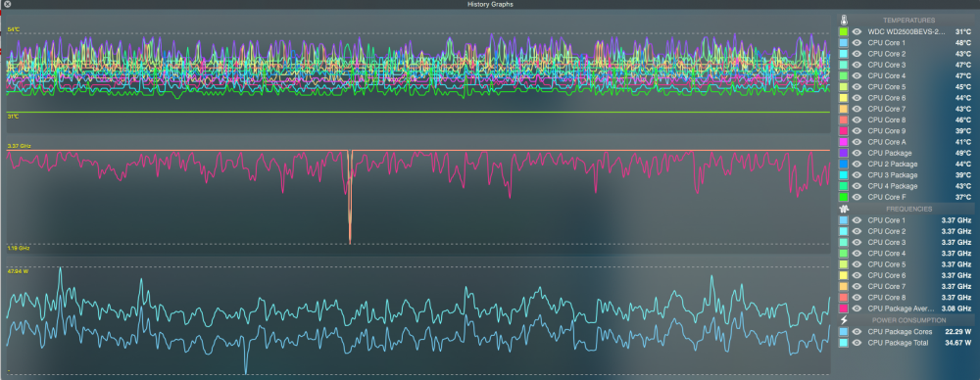Viewport: 980px width, 380px height.
Task: Open color swatch of CPU Core 1 temperature
Action: (844, 42)
